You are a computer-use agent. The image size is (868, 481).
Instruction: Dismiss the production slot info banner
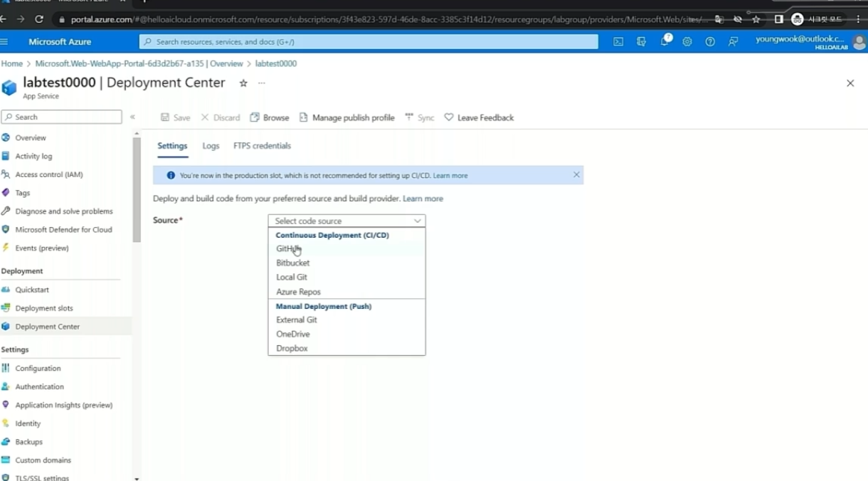click(x=576, y=175)
